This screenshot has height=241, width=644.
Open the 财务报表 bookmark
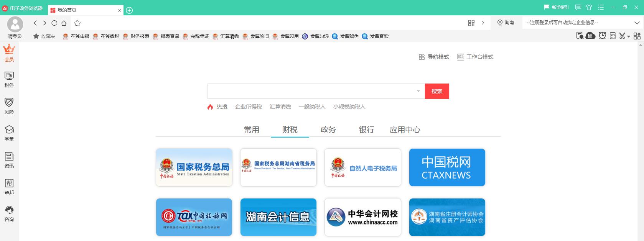[136, 36]
